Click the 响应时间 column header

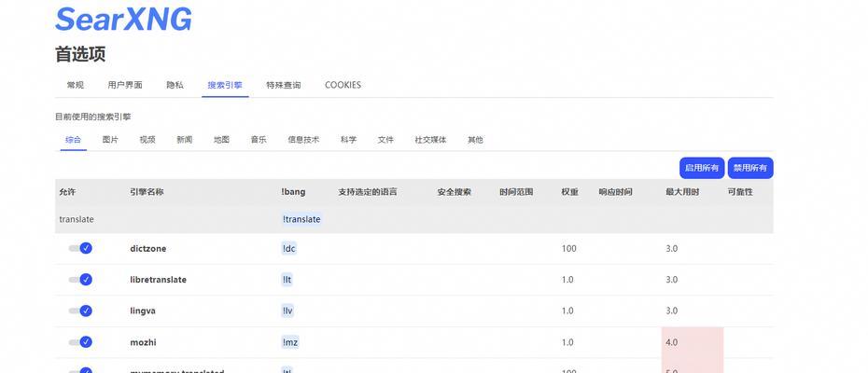click(616, 192)
